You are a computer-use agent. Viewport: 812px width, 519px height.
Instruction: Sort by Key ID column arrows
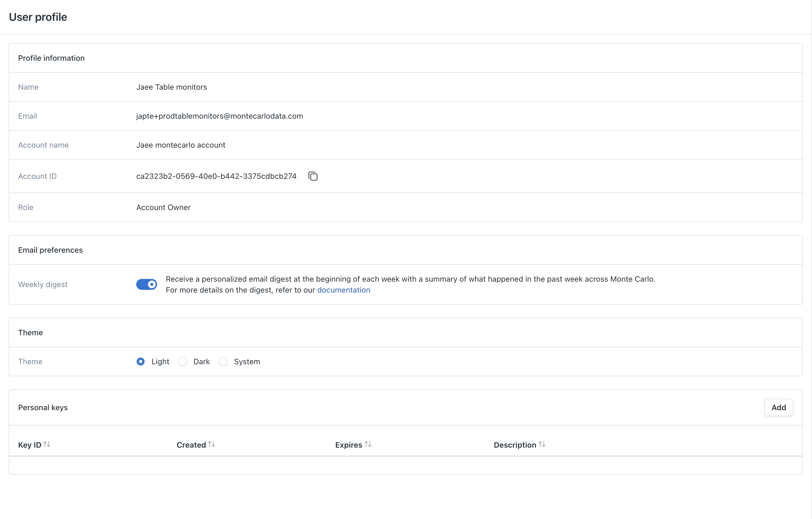[47, 445]
